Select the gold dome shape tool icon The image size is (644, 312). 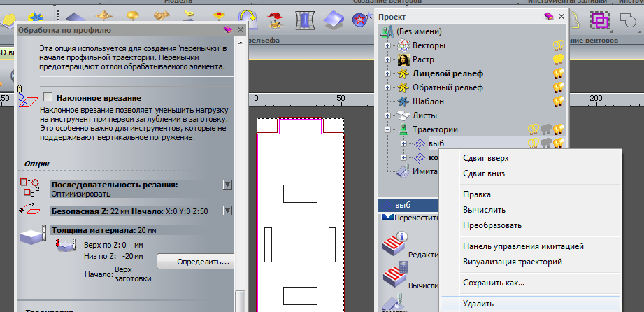point(132,17)
